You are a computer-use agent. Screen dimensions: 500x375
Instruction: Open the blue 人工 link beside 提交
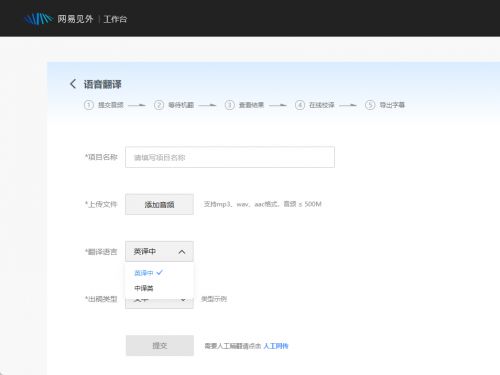tap(276, 346)
